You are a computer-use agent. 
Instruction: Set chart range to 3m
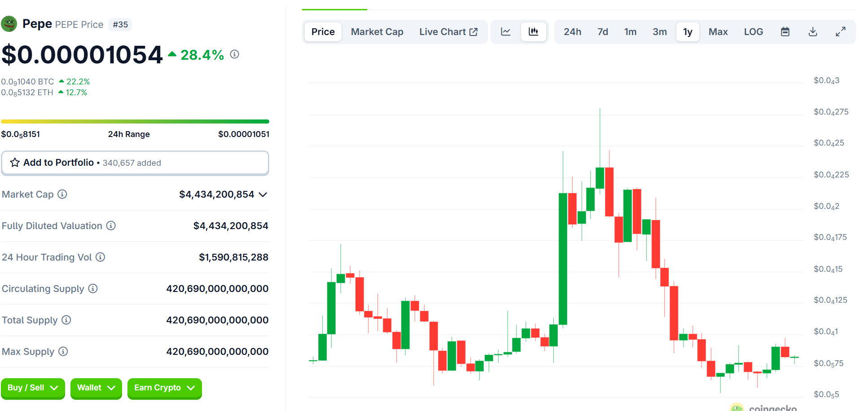click(660, 32)
